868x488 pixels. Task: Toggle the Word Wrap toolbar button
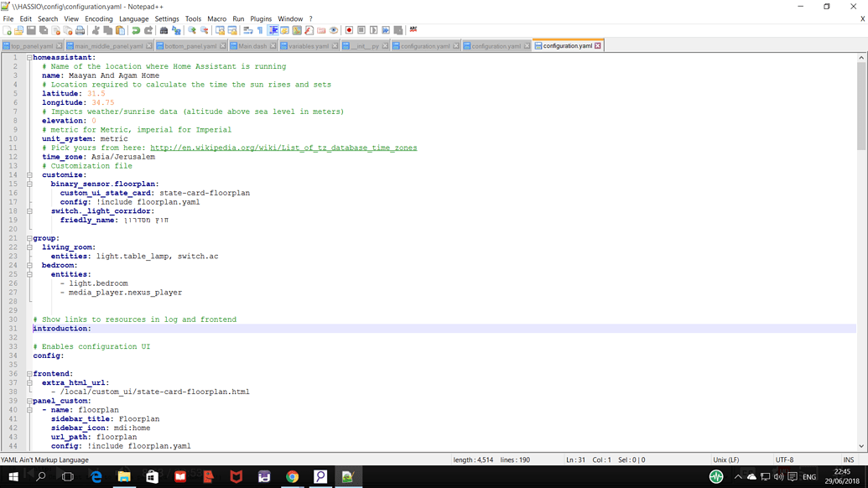click(x=248, y=30)
